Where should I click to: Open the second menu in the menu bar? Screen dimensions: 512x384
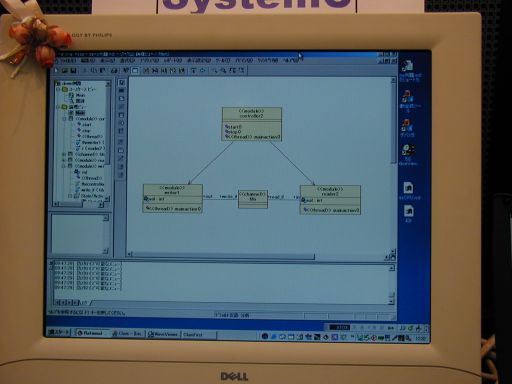click(88, 61)
